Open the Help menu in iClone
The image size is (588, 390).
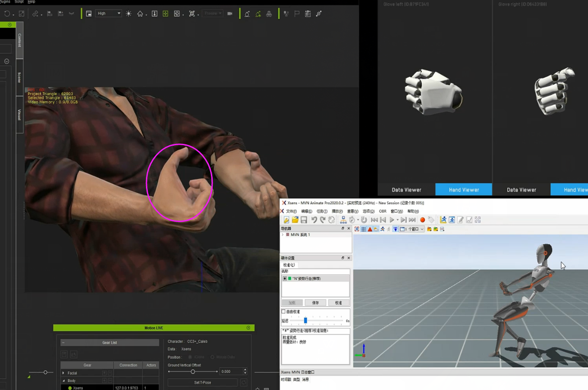tap(32, 2)
